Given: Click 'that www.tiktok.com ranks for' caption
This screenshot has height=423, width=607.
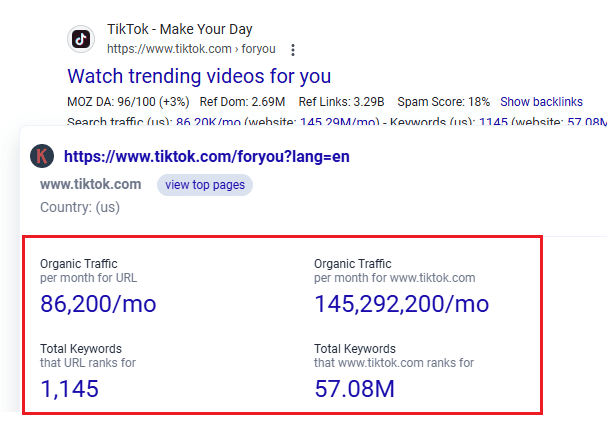Looking at the screenshot, I should (x=394, y=363).
